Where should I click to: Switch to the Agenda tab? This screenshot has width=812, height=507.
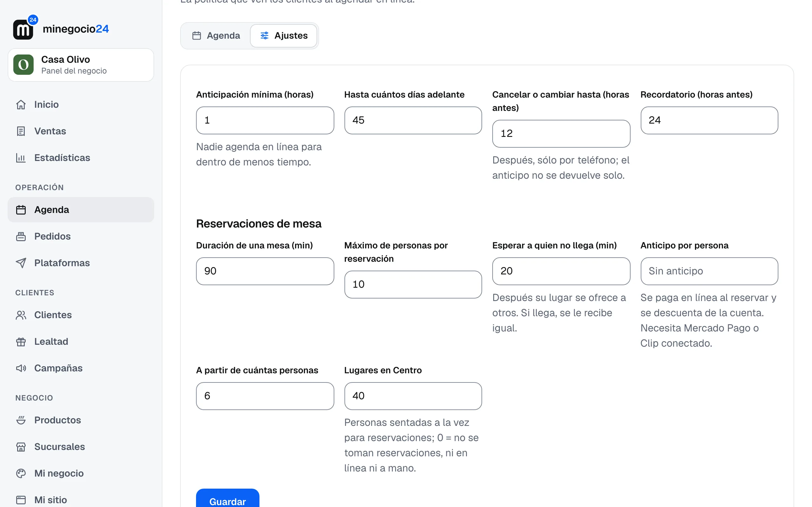216,35
